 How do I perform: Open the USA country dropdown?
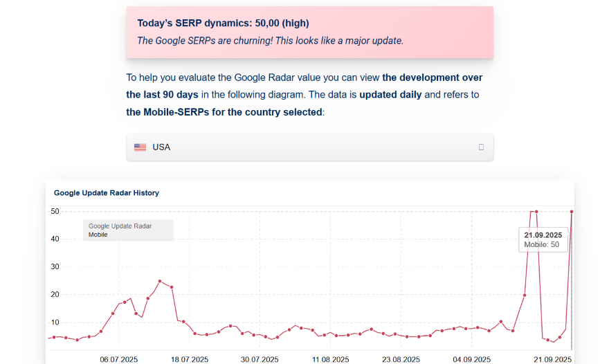pyautogui.click(x=309, y=147)
